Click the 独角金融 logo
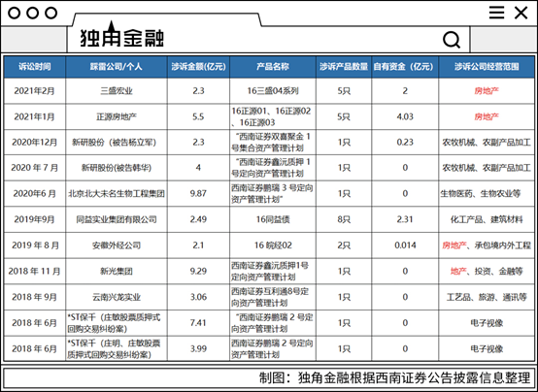 pos(121,35)
